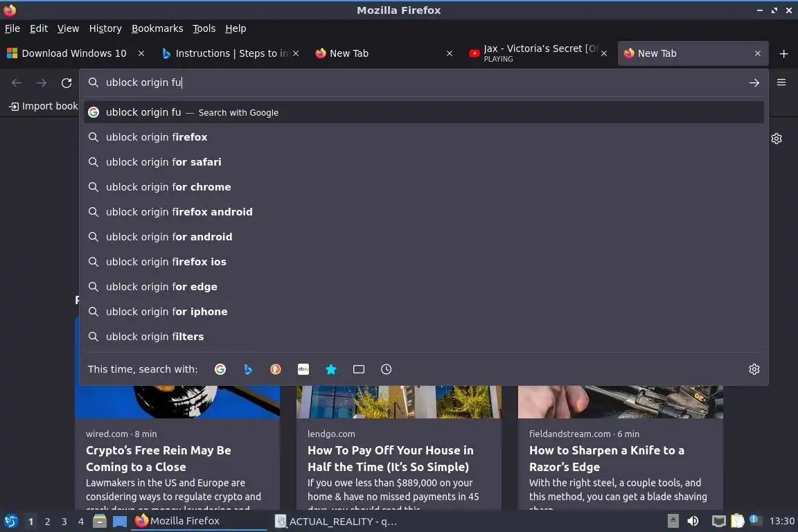Switch to workspace 4
This screenshot has width=798, height=532.
(x=81, y=522)
